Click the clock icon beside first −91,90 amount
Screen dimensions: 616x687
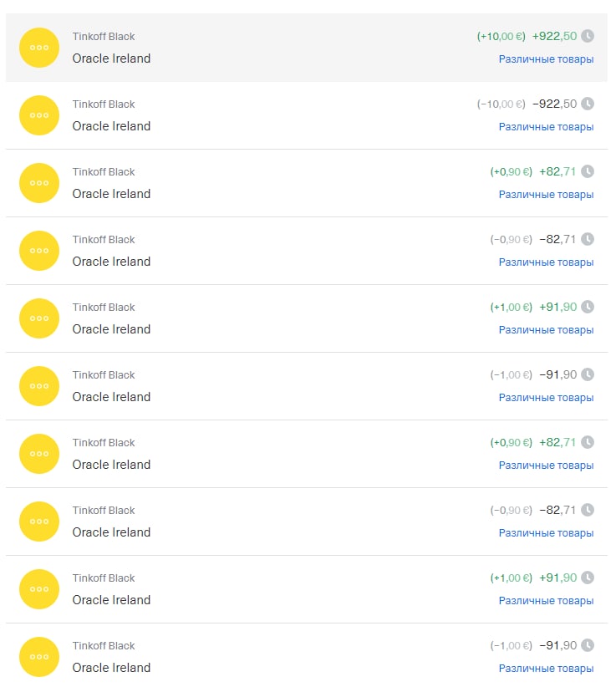tap(588, 374)
